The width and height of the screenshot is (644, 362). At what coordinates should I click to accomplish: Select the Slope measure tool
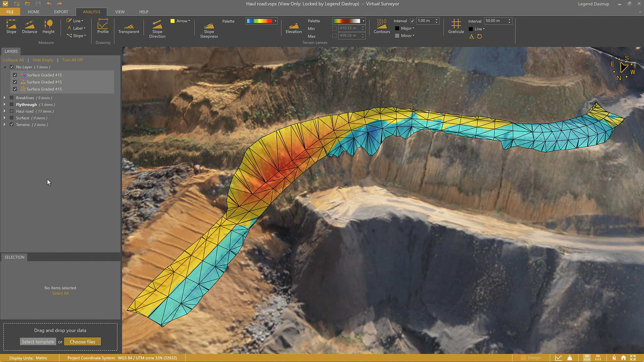tap(11, 26)
